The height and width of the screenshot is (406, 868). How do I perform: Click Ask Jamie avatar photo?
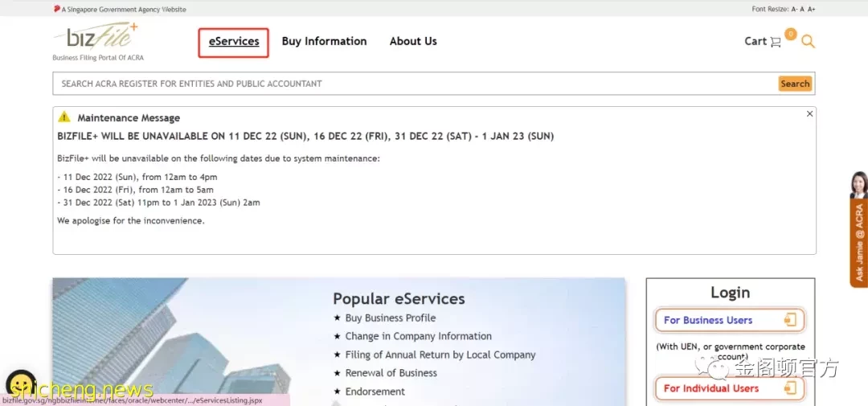pyautogui.click(x=859, y=184)
